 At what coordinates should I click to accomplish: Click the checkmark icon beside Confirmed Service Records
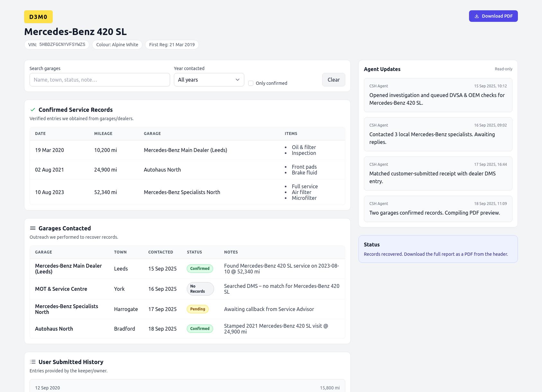point(33,110)
